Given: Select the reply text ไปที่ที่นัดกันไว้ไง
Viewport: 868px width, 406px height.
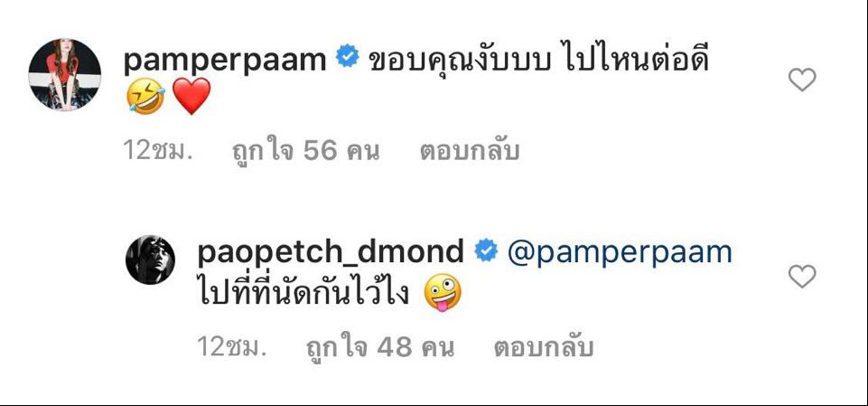Looking at the screenshot, I should pos(303,289).
